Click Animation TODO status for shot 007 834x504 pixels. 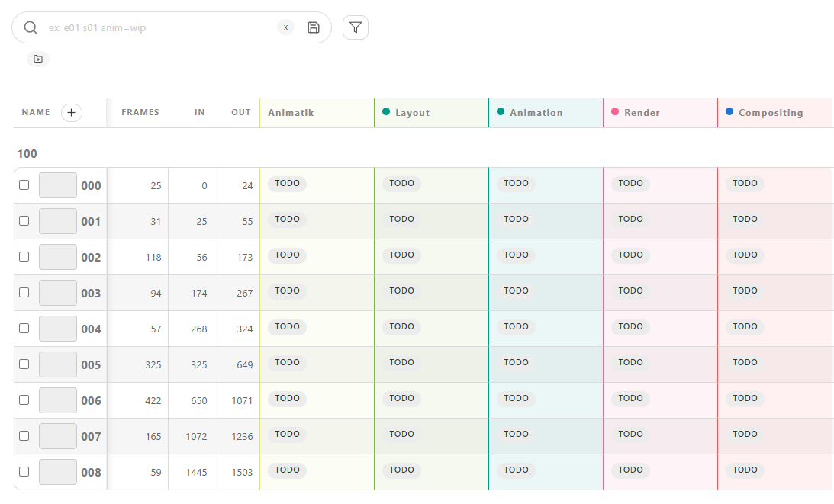tap(516, 435)
